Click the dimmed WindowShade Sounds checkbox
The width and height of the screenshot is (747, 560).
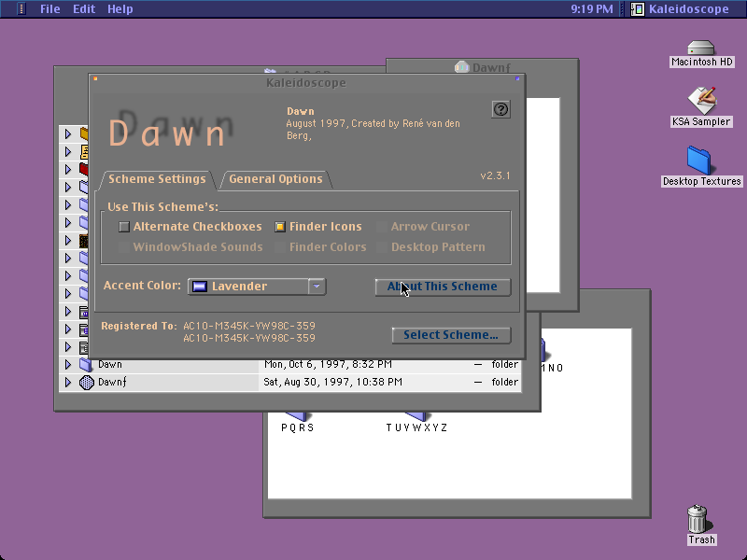(x=124, y=247)
